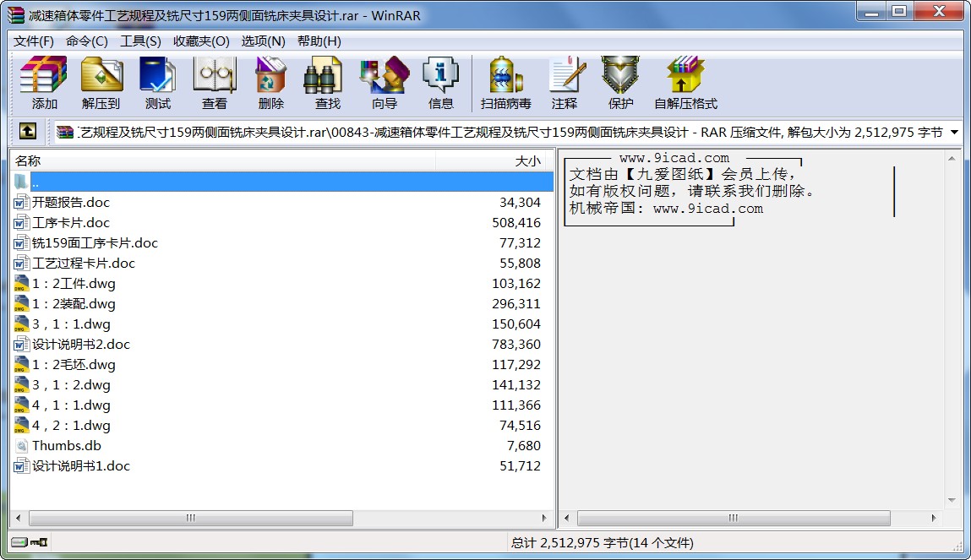Click the Add (添加) toolbar icon
Viewport: 971px width, 560px height.
click(x=43, y=83)
